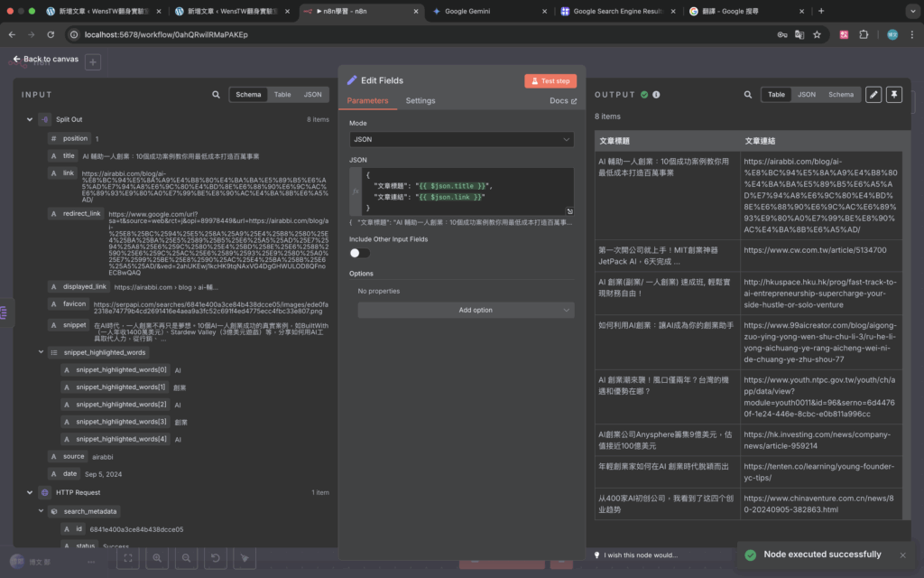Click the cw.com.tw article link cell
The height and width of the screenshot is (578, 924).
821,256
